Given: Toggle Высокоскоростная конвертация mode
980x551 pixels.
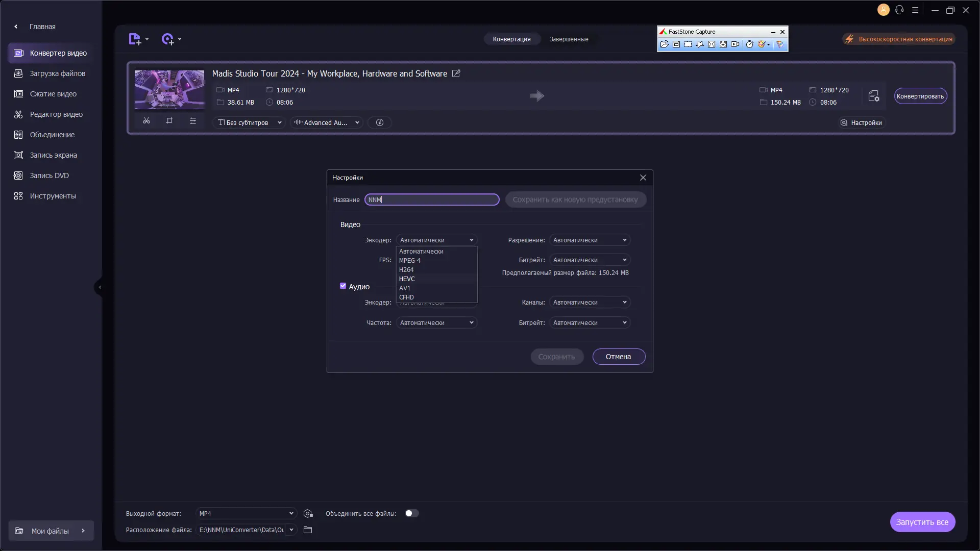Looking at the screenshot, I should pos(899,39).
